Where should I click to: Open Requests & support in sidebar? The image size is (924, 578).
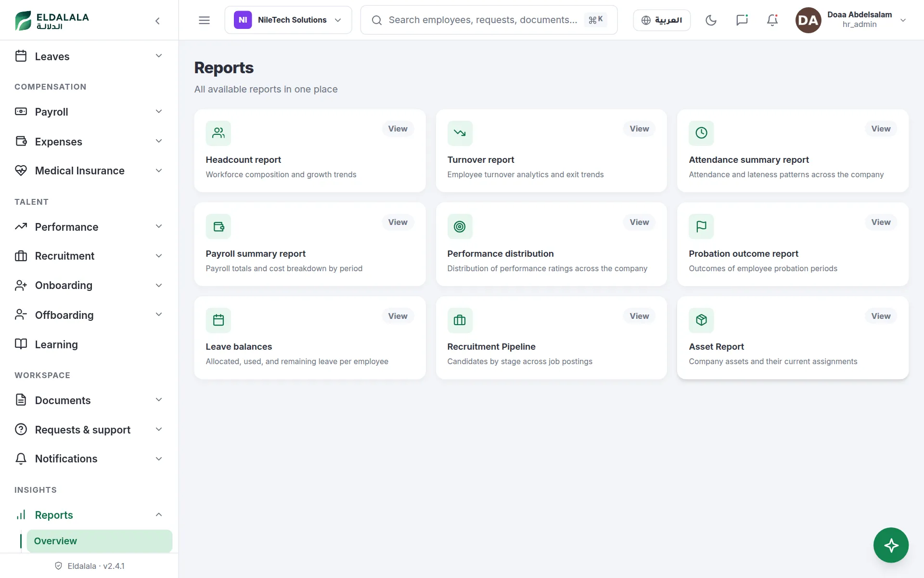89,430
